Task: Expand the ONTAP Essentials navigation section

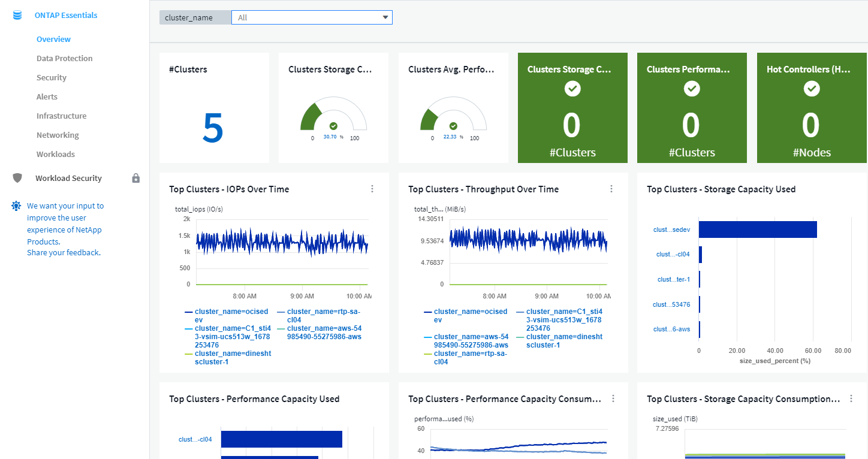Action: point(66,16)
